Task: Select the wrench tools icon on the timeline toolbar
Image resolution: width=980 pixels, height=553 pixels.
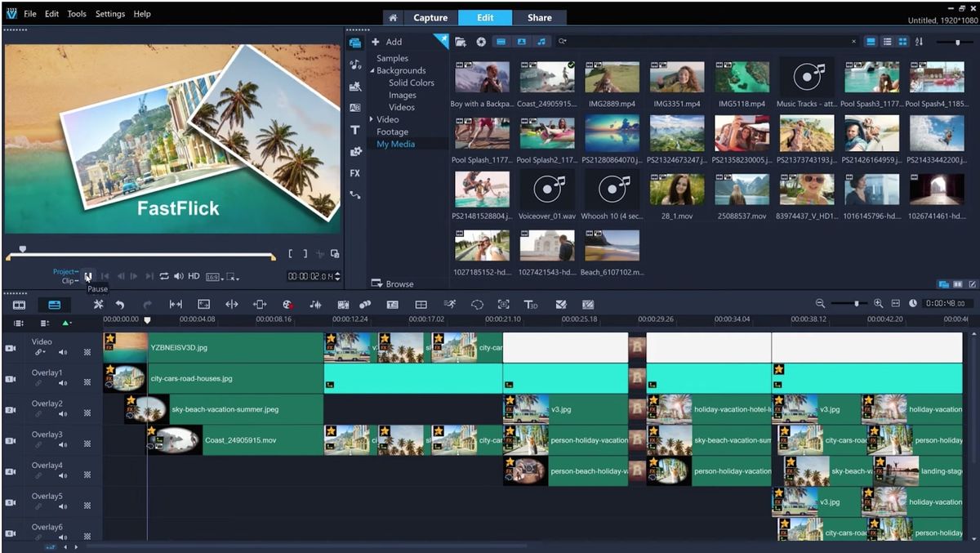Action: 98,304
